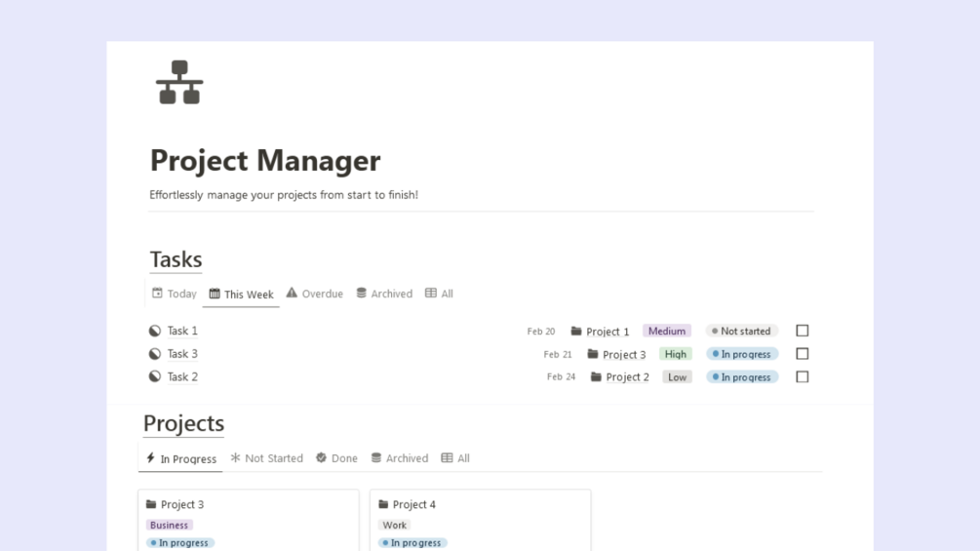Click the folder icon beside Project 2 relation
The height and width of the screenshot is (551, 980).
point(596,377)
